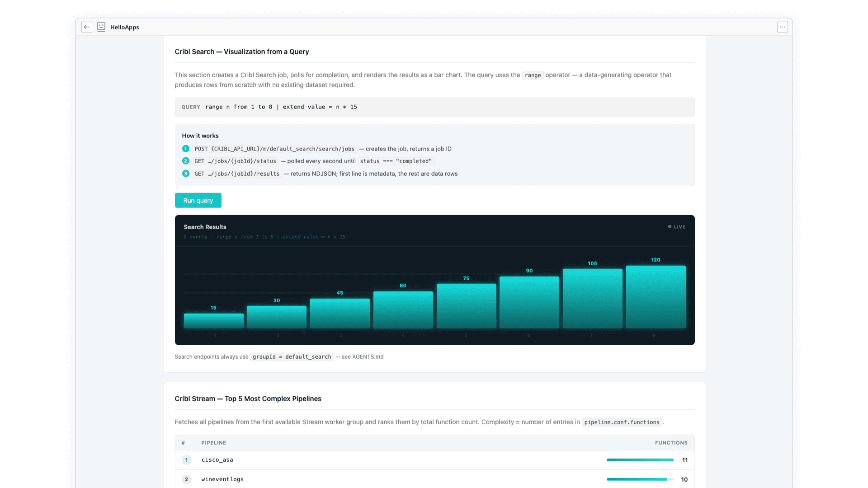
Task: Click the Search Results chart title
Action: (205, 227)
